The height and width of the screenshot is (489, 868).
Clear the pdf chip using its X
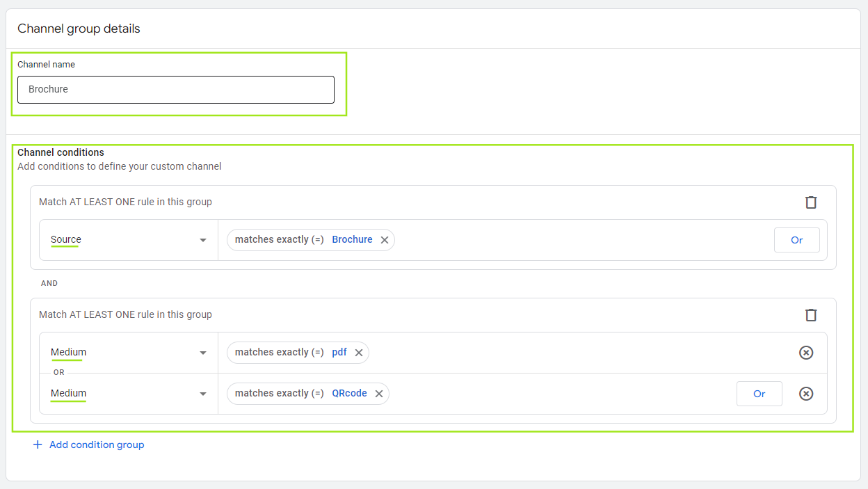pos(359,353)
